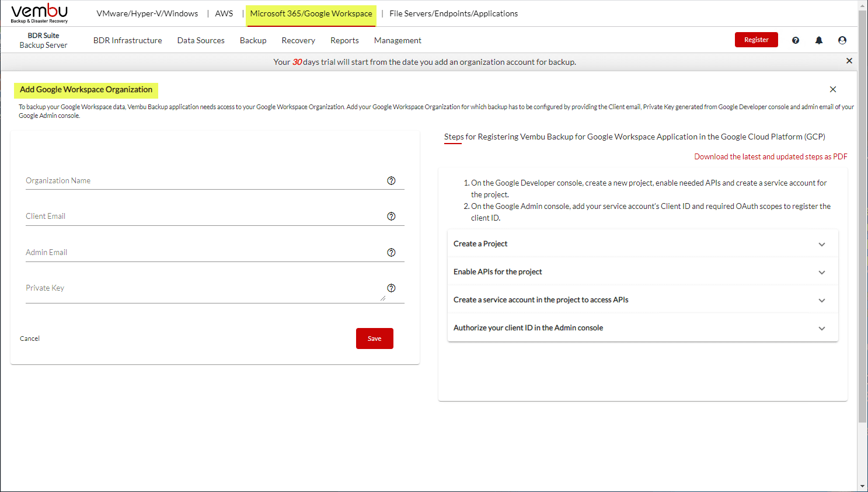Download the latest steps as PDF link
The height and width of the screenshot is (492, 868).
[771, 156]
